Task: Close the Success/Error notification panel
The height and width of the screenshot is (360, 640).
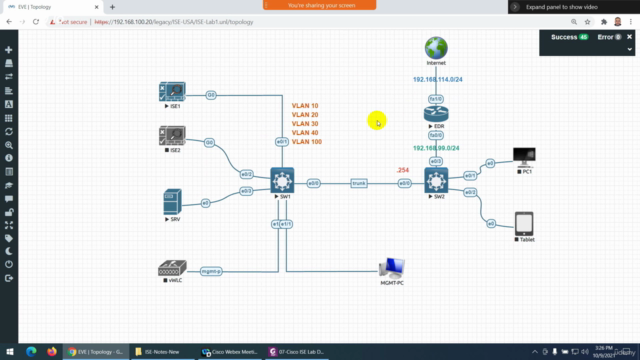Action: (629, 37)
